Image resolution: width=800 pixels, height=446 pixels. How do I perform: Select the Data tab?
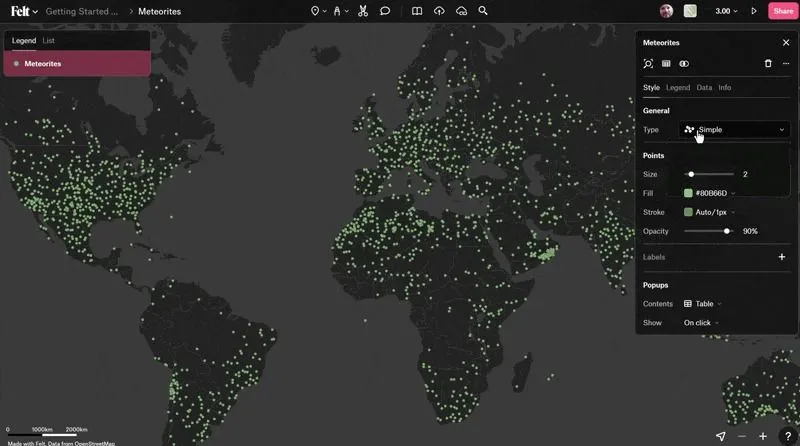704,88
